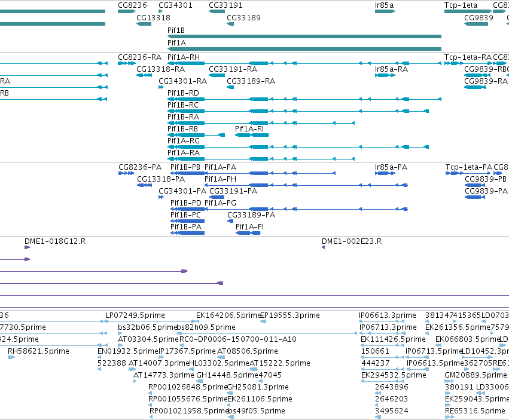Open the CG34301-PA protein label
509x420 pixels.
point(182,191)
